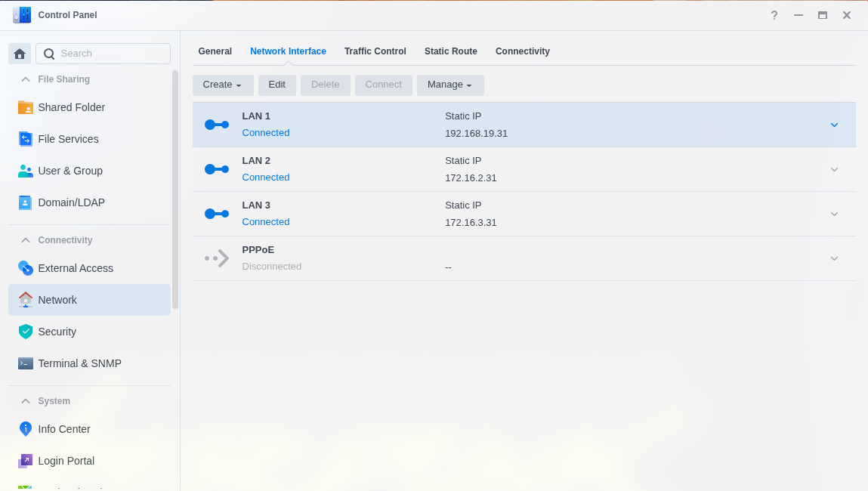Screen dimensions: 868x491
Task: Switch to the Static Route tab
Action: (450, 51)
